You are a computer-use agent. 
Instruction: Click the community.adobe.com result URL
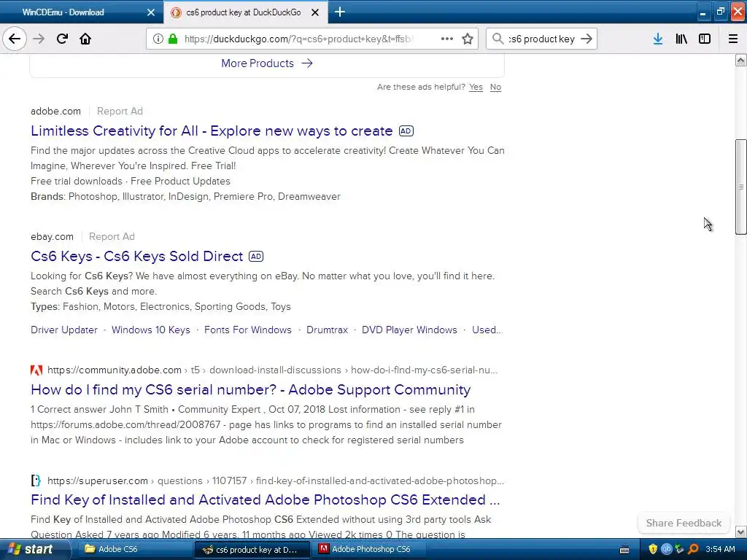coord(273,370)
